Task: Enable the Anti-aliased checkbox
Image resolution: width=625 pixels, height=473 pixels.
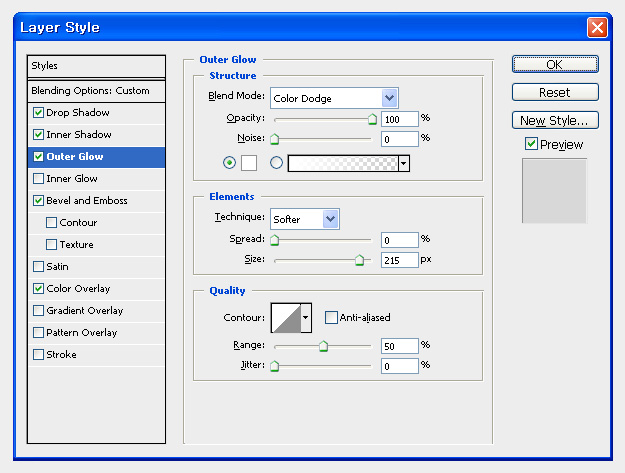Action: (331, 318)
